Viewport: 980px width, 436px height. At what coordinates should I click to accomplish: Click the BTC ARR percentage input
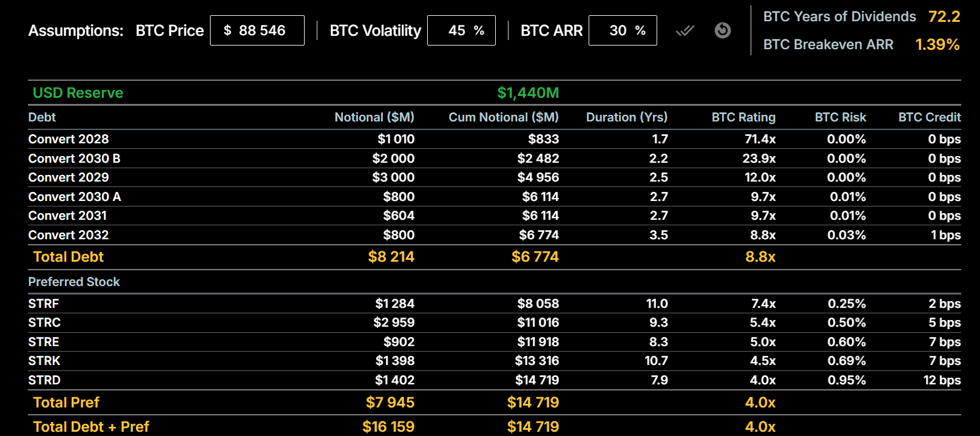(622, 30)
